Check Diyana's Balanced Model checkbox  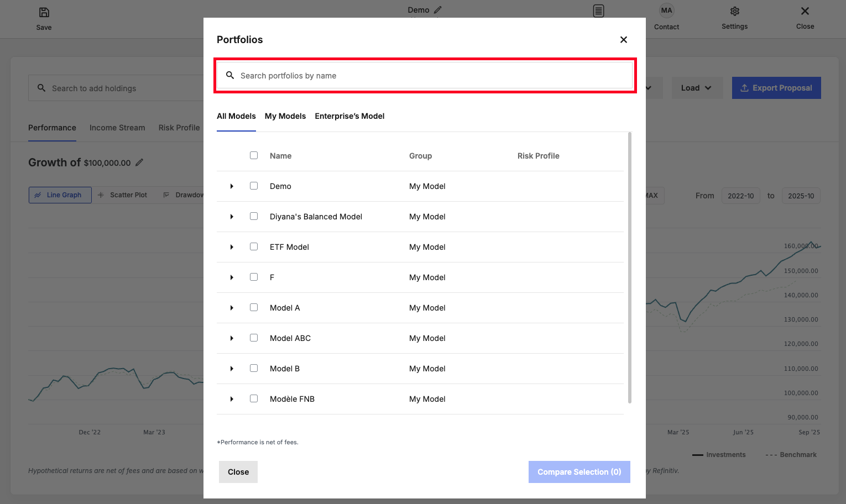click(x=254, y=216)
